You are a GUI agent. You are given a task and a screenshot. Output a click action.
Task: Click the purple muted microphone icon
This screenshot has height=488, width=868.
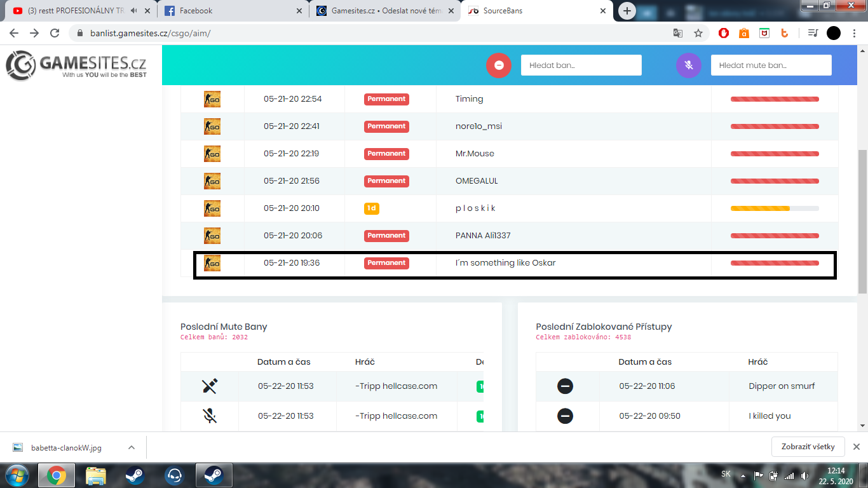[688, 65]
